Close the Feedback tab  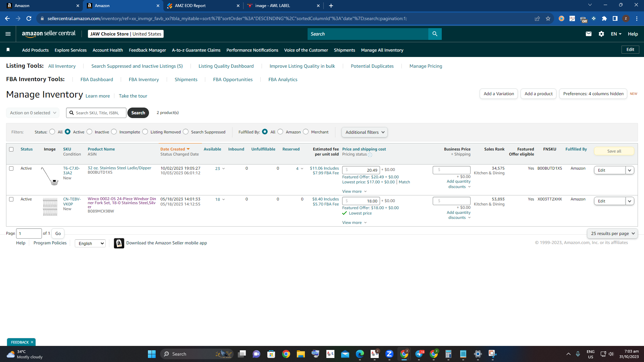[x=32, y=342]
